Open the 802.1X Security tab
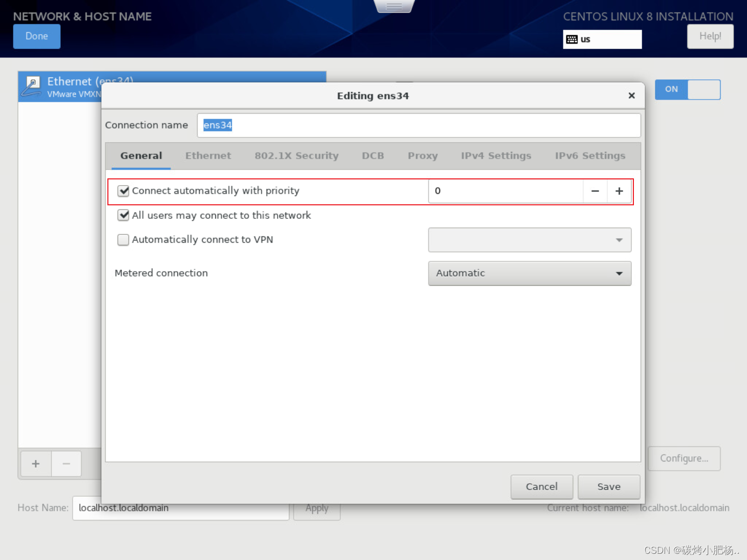747x560 pixels. (x=296, y=156)
